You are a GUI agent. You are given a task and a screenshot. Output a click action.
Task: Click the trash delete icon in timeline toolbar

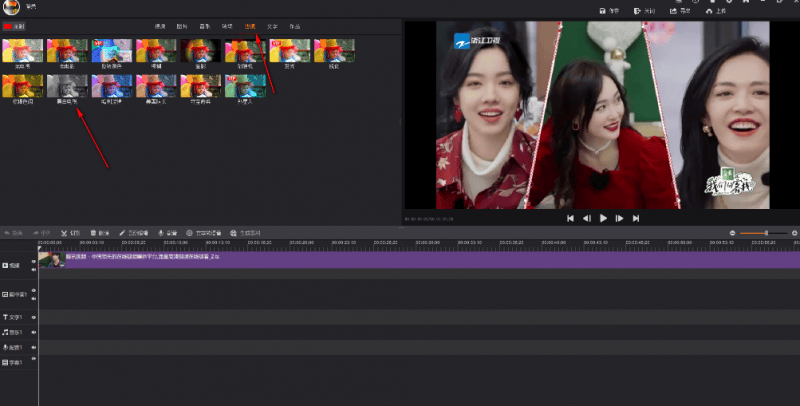pyautogui.click(x=93, y=232)
